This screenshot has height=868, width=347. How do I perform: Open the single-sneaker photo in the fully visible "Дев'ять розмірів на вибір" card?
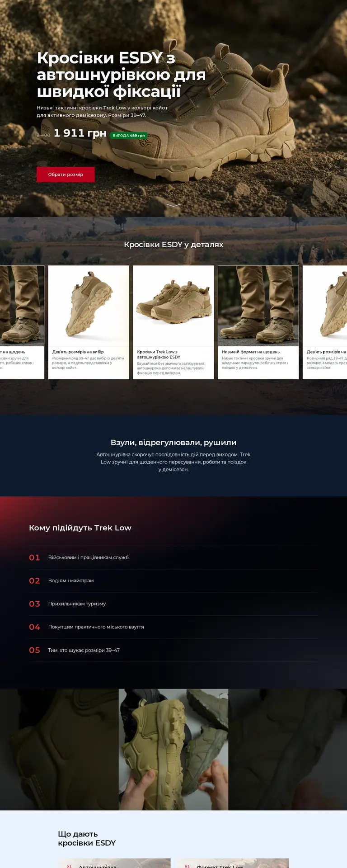(x=89, y=306)
